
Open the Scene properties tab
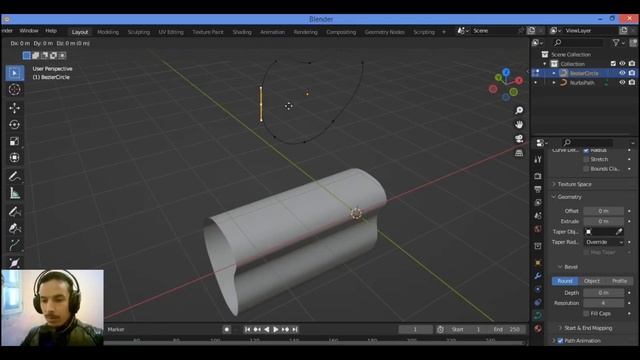coord(538,216)
